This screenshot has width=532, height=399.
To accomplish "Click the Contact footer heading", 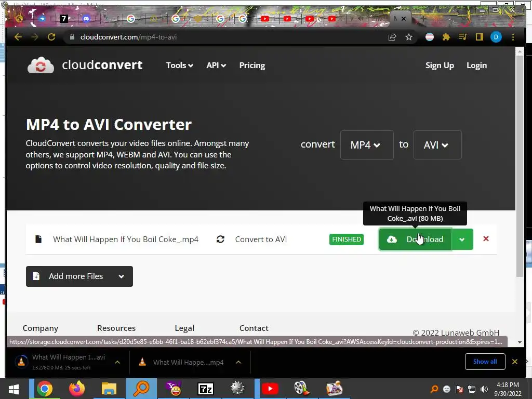I will tap(254, 328).
